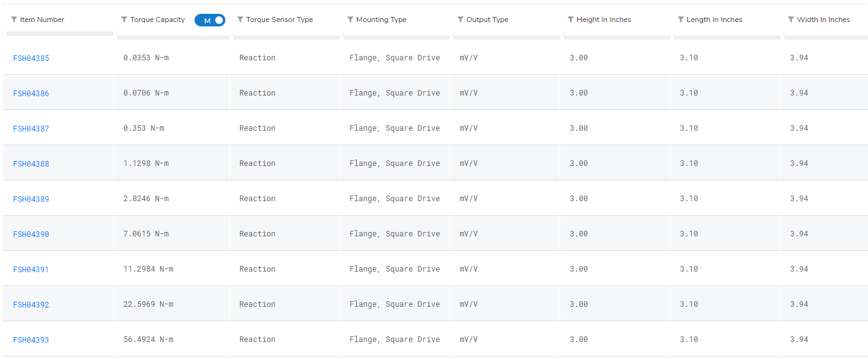Filter by Mounting Type using its funnel icon
Image resolution: width=868 pixels, height=359 pixels.
(350, 19)
